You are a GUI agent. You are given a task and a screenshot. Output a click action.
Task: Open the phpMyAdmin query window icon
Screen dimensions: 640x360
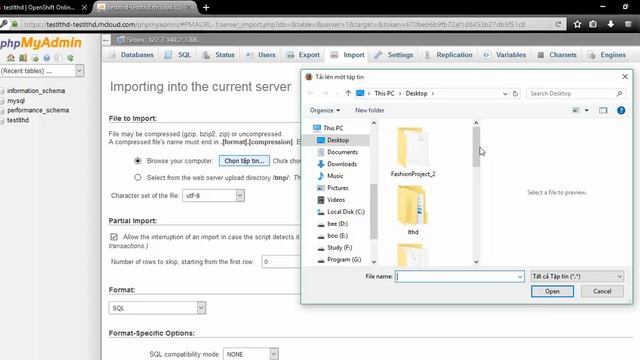coord(35,58)
